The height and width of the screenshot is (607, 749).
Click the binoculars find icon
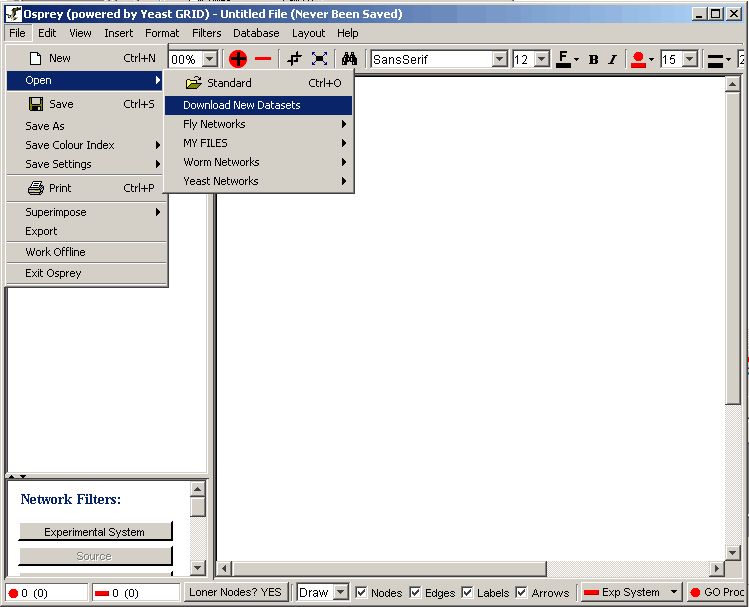(349, 60)
